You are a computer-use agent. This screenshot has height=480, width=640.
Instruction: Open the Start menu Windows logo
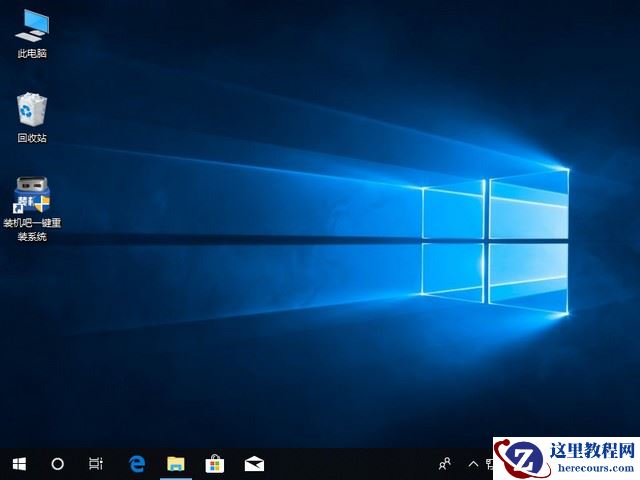(19, 464)
